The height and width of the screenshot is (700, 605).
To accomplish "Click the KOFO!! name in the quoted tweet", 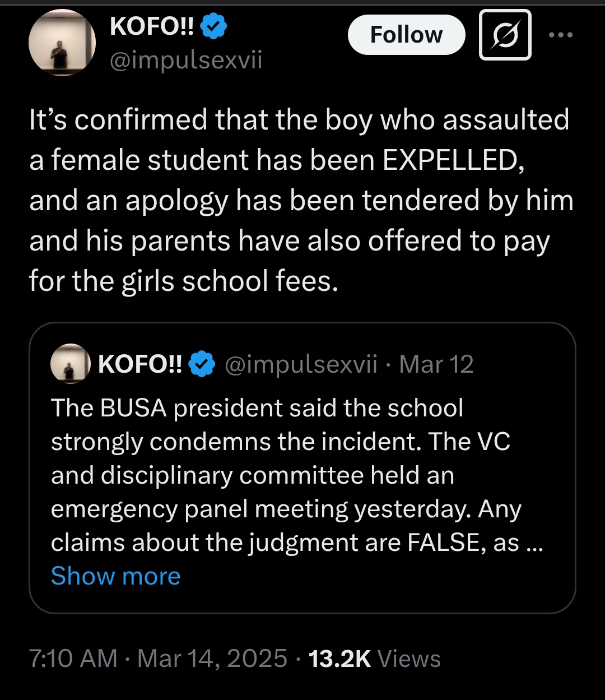I will click(140, 364).
